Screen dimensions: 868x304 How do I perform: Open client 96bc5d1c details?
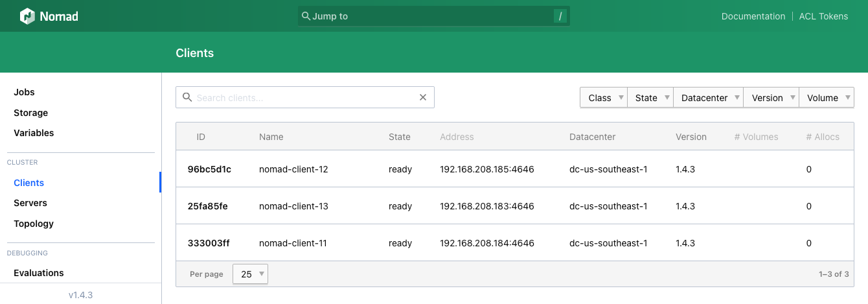tap(209, 169)
